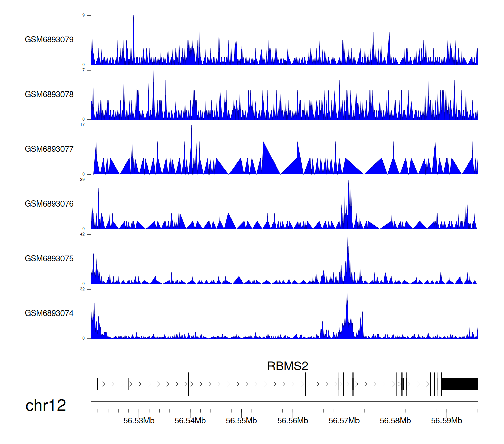The height and width of the screenshot is (444, 504).
Task: Select the 56.54Mb coordinate label
Action: [190, 421]
